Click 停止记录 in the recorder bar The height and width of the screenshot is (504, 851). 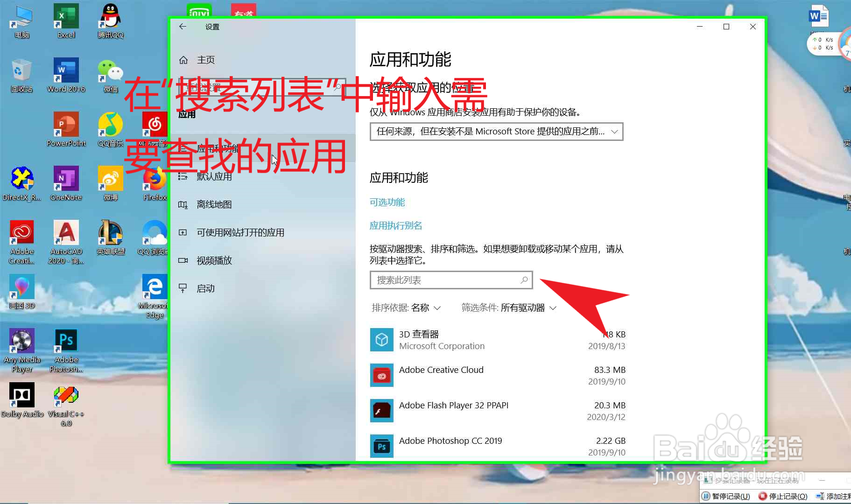click(x=783, y=496)
